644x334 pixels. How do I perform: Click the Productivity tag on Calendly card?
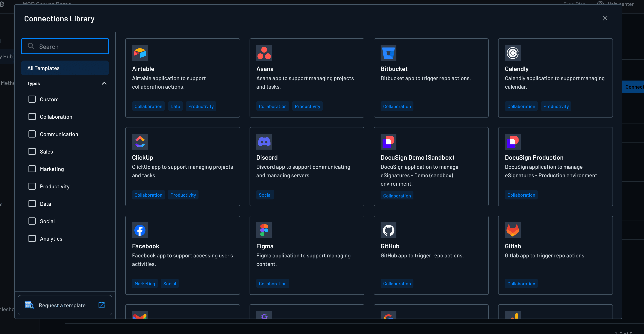click(556, 106)
